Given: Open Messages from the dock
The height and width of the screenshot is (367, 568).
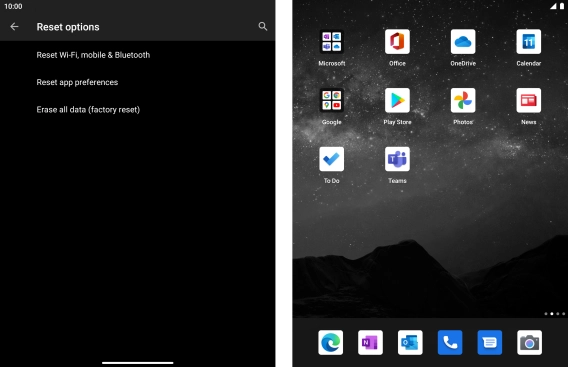Looking at the screenshot, I should point(490,342).
